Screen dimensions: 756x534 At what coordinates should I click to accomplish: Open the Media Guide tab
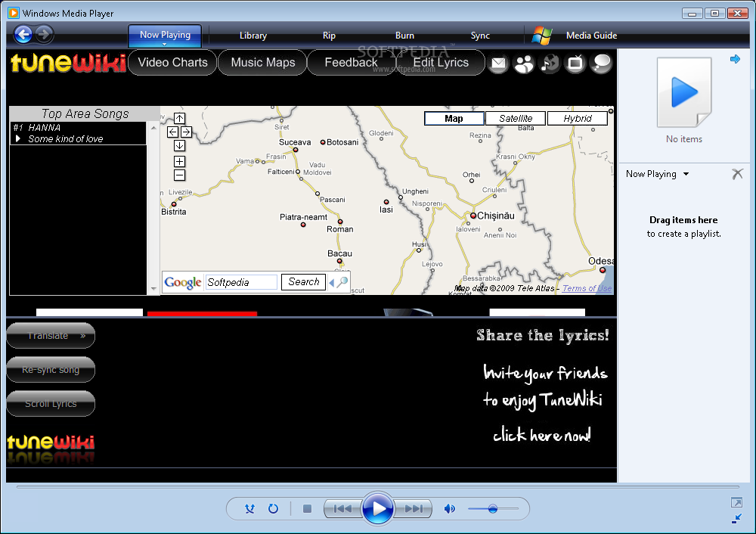click(591, 36)
